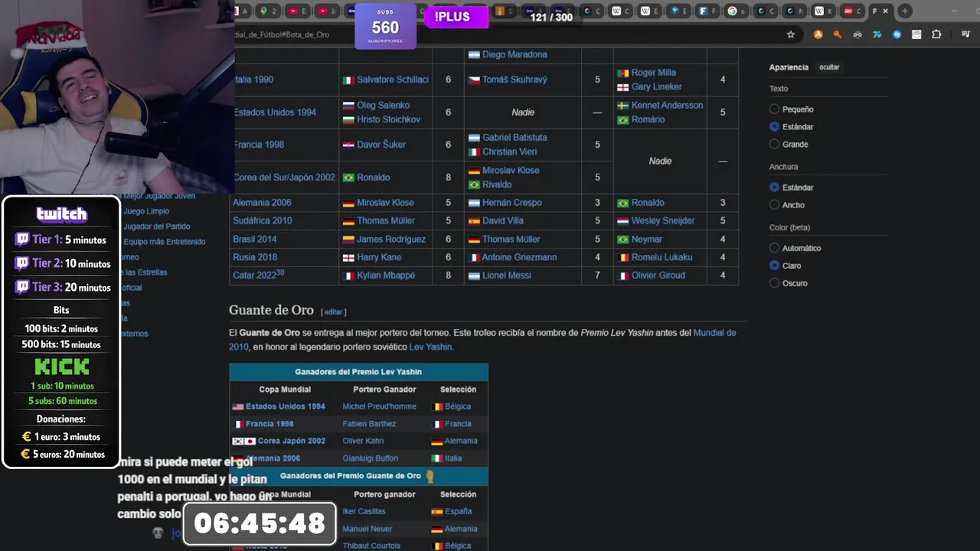Open the Lionel Messi article
980x551 pixels.
(x=507, y=275)
